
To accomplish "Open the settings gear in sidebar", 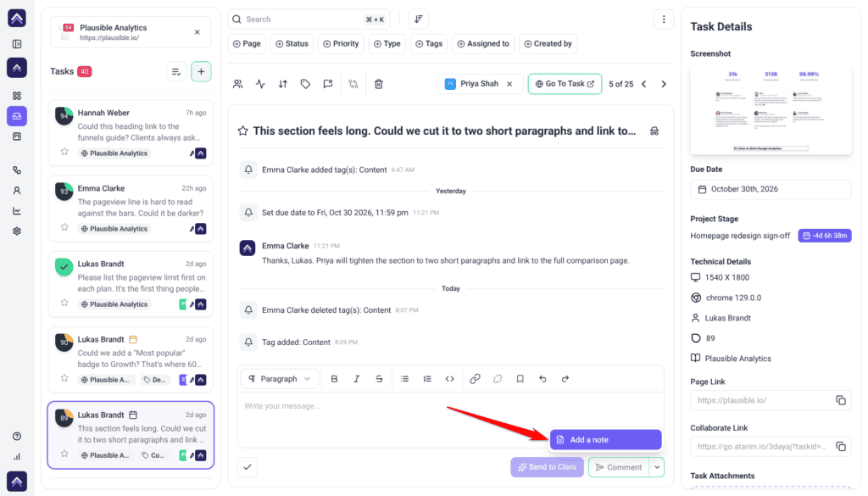I will coord(17,231).
